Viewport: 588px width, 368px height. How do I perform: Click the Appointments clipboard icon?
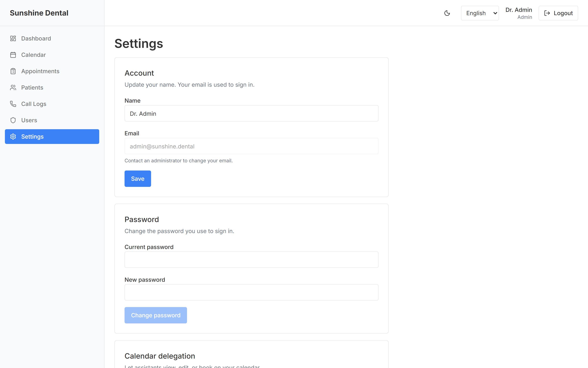click(x=13, y=71)
